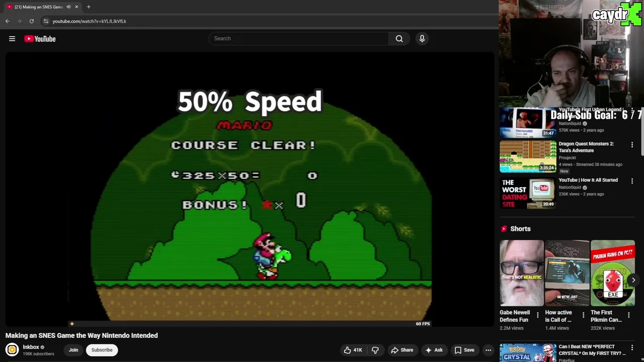
Task: Close the Making an SNES Game tab
Action: (x=76, y=7)
